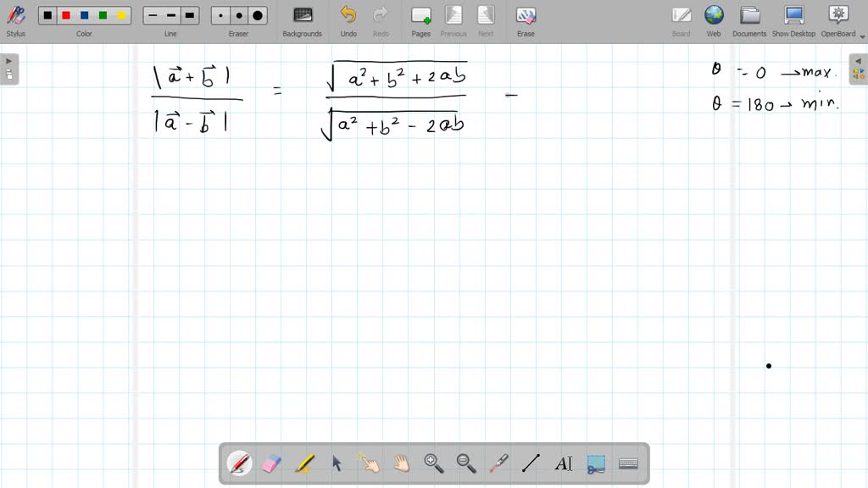868x488 pixels.
Task: Select the medium line thickness
Action: pyautogui.click(x=170, y=14)
